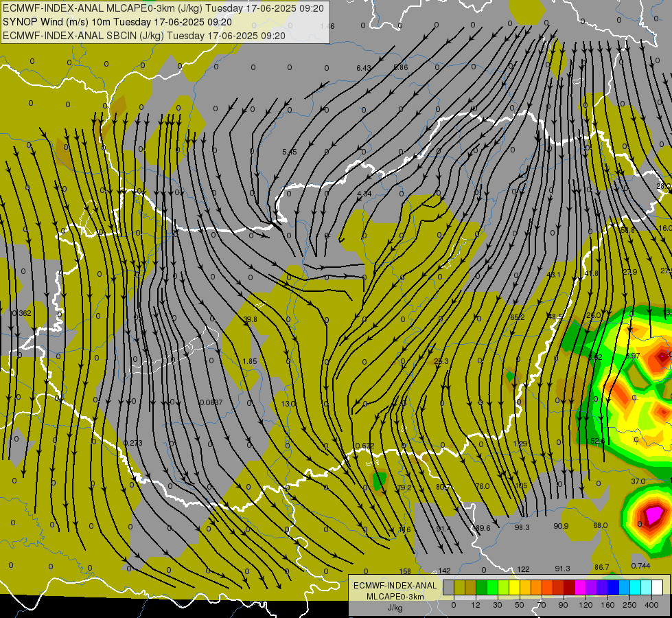Select the magenta swatch in the legend bar

coord(580,588)
